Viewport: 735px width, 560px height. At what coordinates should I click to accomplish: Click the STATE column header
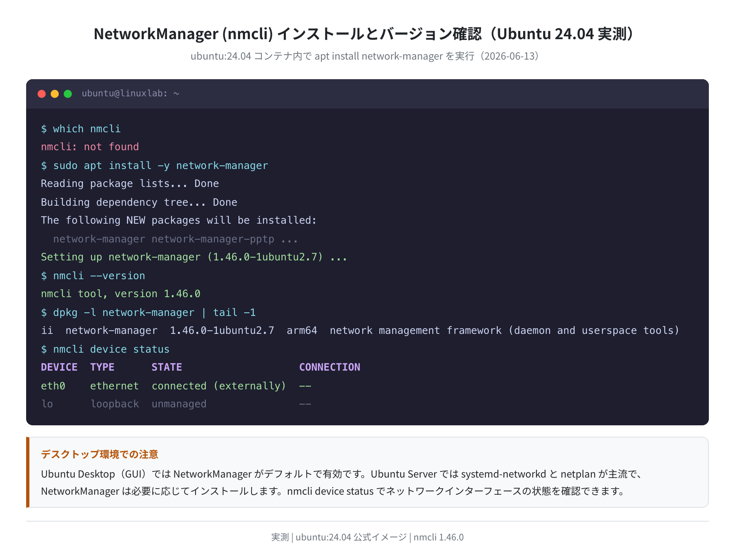coord(167,367)
